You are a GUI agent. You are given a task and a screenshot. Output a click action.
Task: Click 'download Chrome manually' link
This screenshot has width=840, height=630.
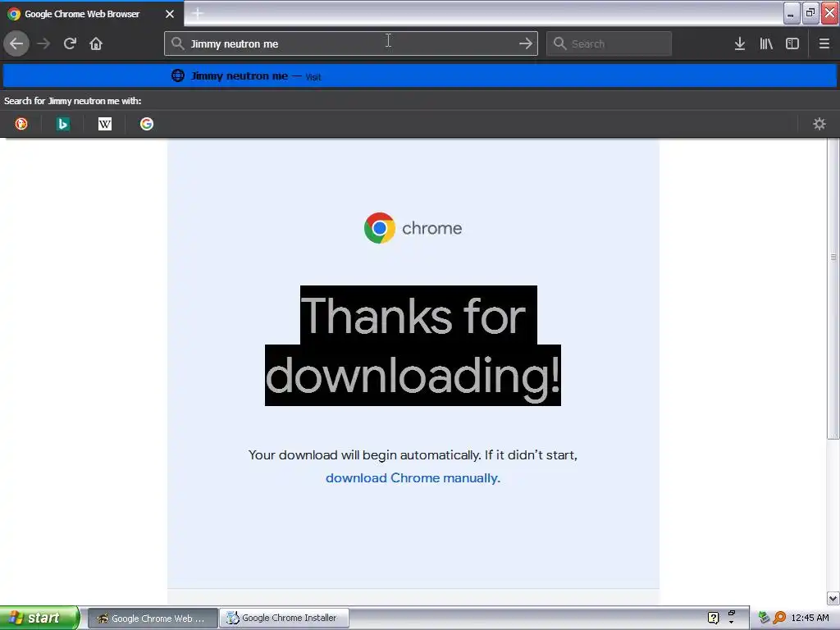click(x=413, y=478)
